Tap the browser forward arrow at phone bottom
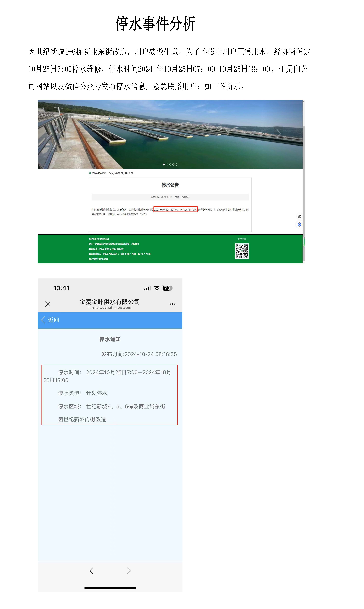 click(129, 571)
